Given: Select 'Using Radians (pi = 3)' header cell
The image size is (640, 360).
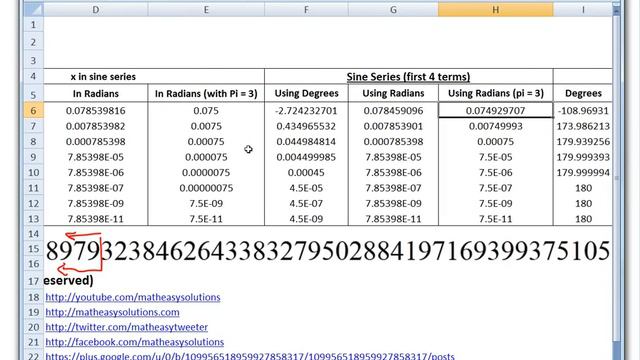Looking at the screenshot, I should [496, 93].
